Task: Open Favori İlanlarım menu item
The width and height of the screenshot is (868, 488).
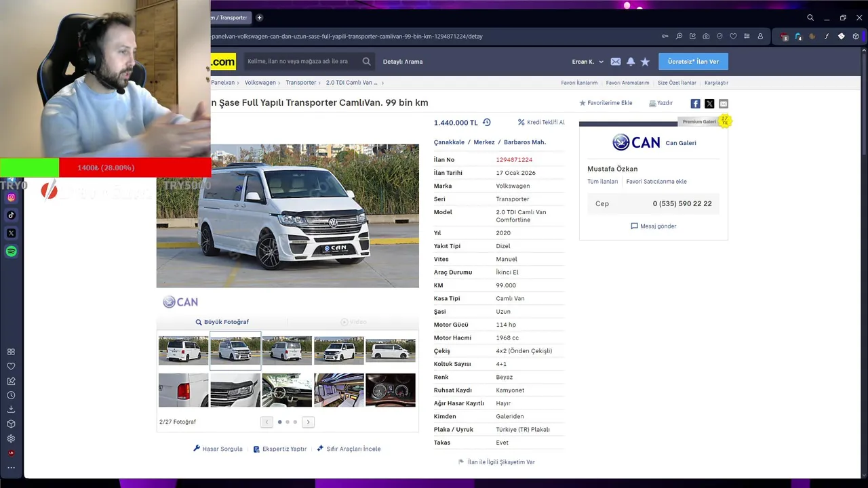Action: (x=579, y=83)
